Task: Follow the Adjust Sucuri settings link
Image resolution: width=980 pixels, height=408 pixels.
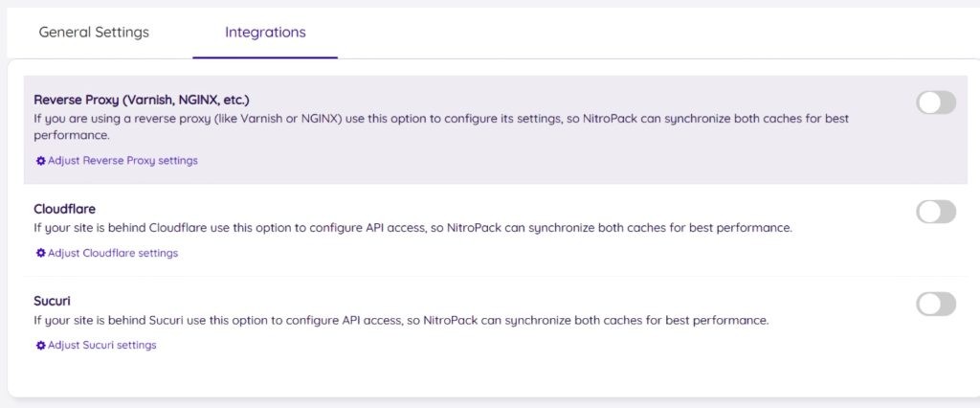Action: point(101,346)
